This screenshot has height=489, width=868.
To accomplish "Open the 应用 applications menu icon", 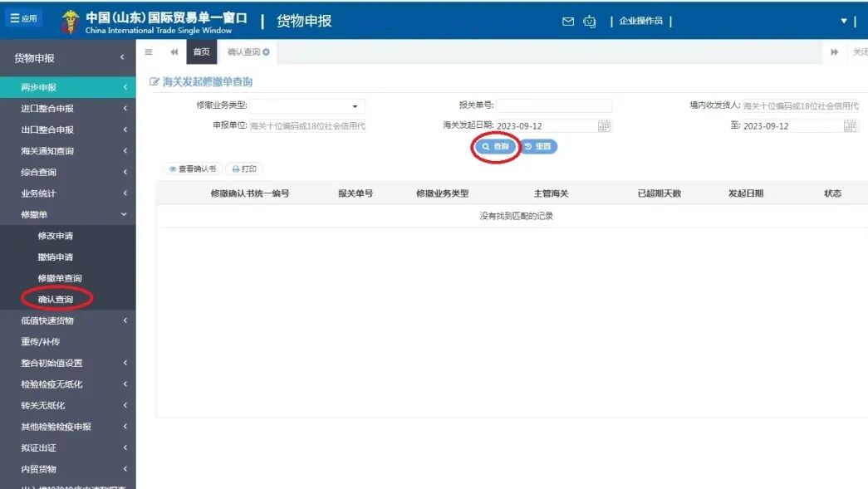I will point(23,18).
